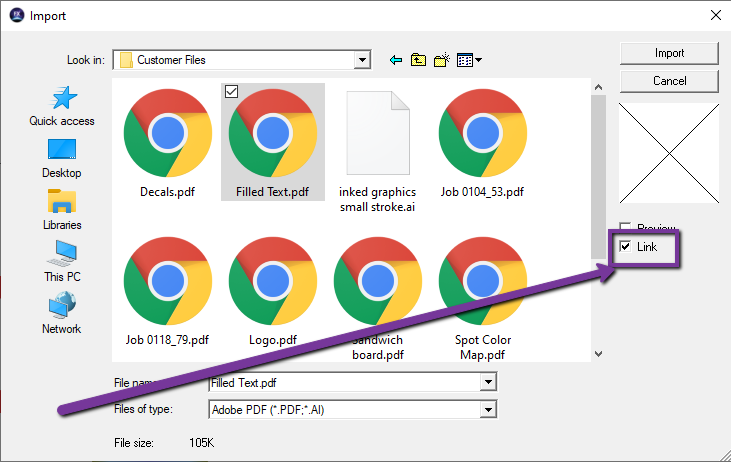The height and width of the screenshot is (462, 731).
Task: Expand the Files of type dropdown
Action: click(488, 410)
